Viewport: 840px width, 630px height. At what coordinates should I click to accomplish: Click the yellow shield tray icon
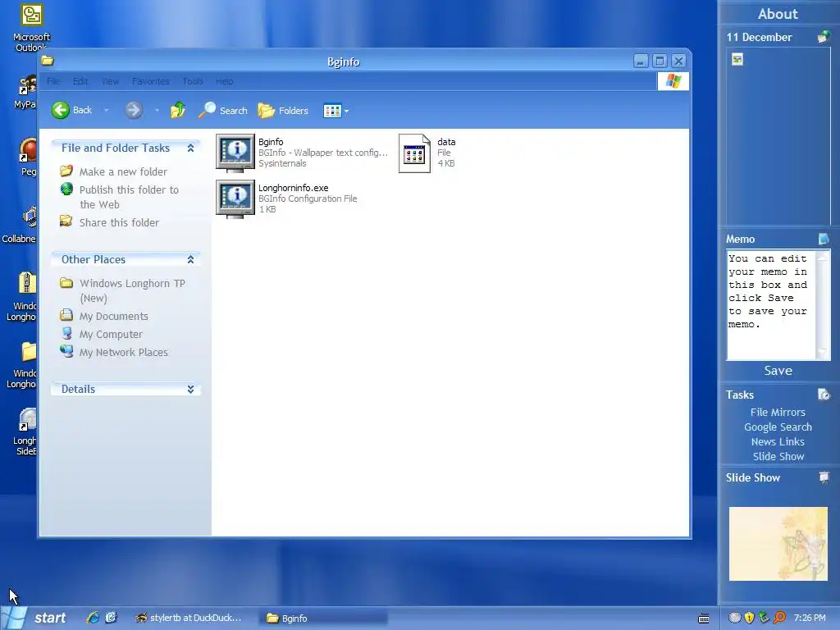point(750,619)
